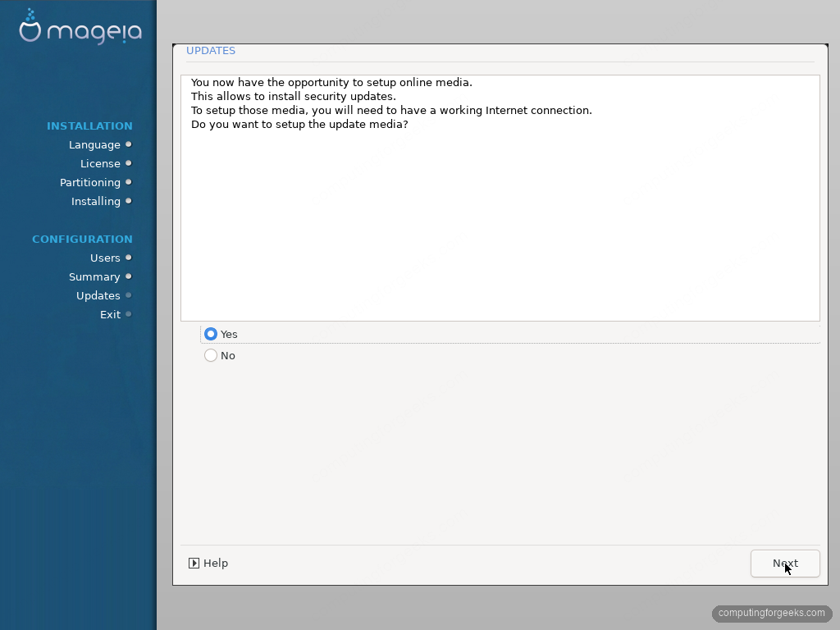The image size is (840, 630).
Task: Click the bullet dot beside Installing
Action: click(x=129, y=201)
